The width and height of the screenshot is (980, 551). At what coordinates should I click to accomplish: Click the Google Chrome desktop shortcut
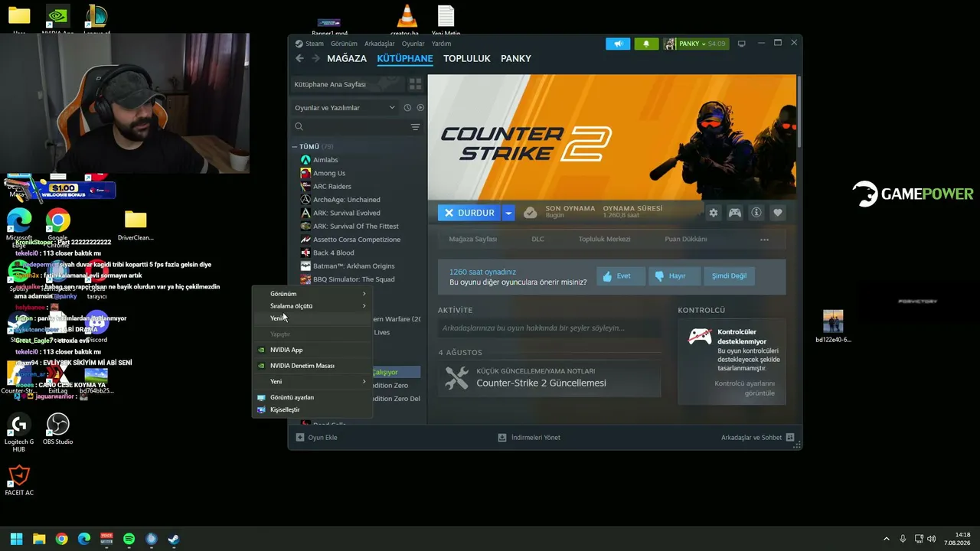click(58, 225)
